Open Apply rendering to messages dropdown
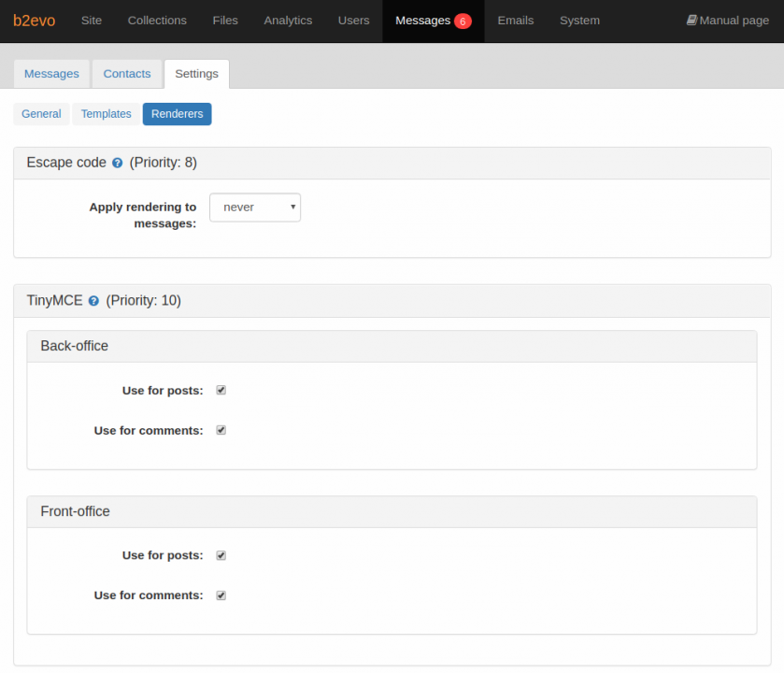784x673 pixels. tap(255, 208)
